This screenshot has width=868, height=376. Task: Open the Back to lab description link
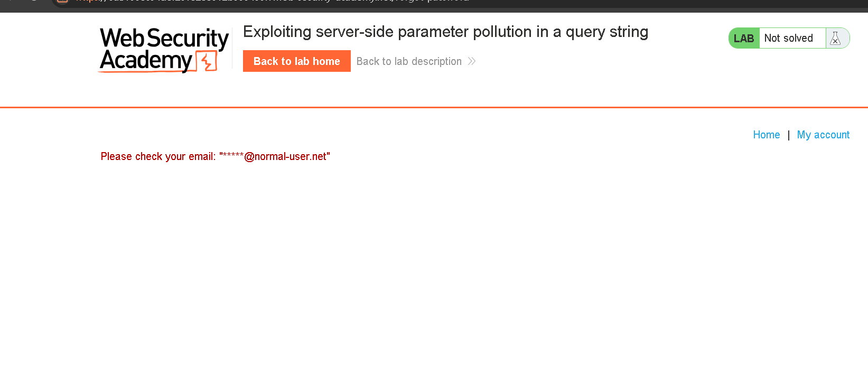point(409,61)
